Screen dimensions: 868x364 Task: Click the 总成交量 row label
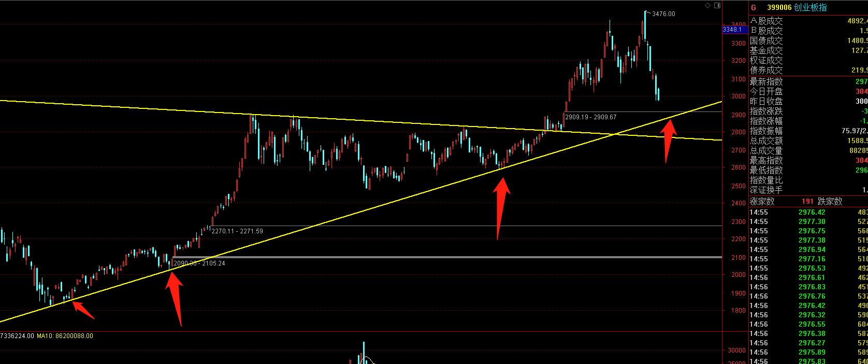click(766, 151)
